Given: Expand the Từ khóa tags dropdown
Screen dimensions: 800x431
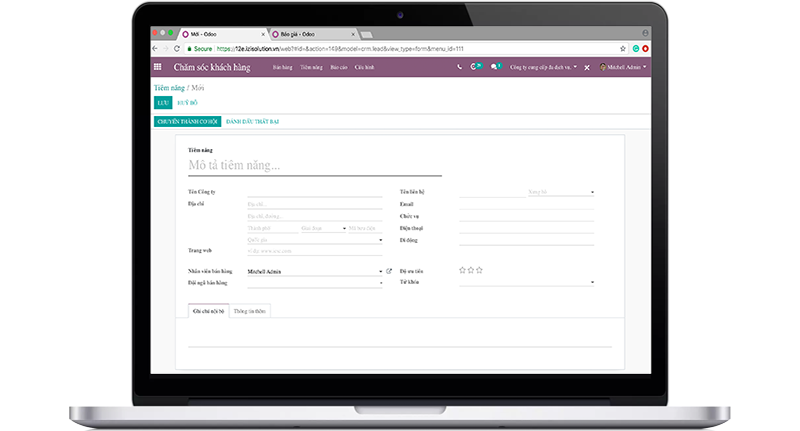Looking at the screenshot, I should [x=592, y=283].
